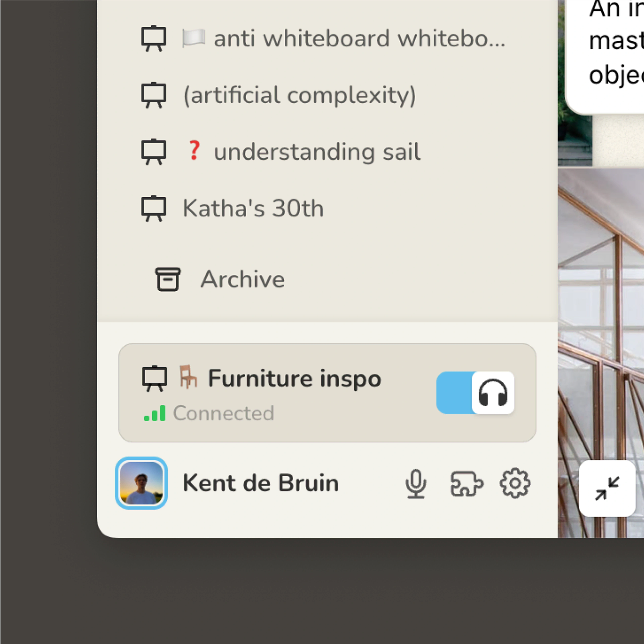Click the Furniture inspo board title
Image resolution: width=644 pixels, height=644 pixels.
294,378
